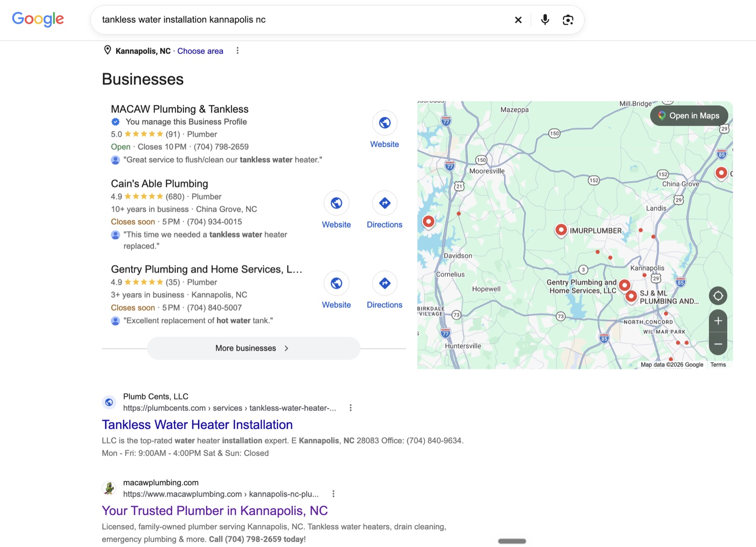This screenshot has height=547, width=756.
Task: Select map pin left of Davidson lake
Action: click(x=429, y=221)
